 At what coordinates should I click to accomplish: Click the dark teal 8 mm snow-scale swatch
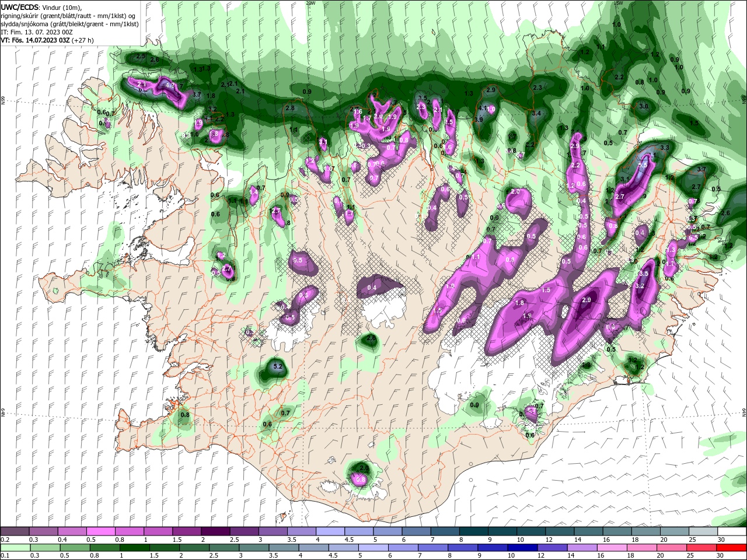(474, 531)
